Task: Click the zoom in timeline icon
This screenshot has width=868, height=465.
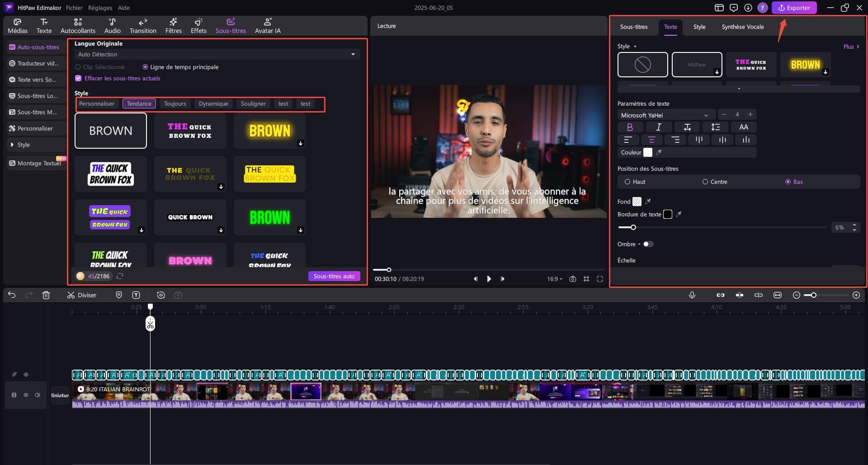Action: tap(856, 295)
